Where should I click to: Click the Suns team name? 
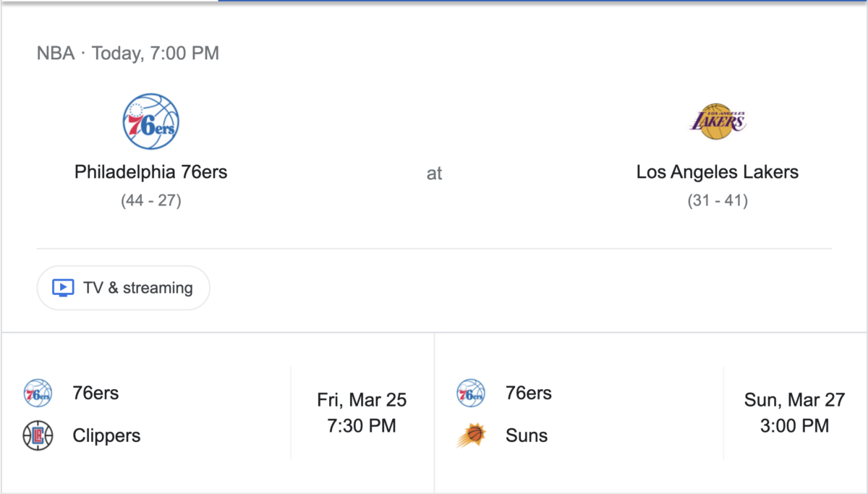tap(527, 435)
